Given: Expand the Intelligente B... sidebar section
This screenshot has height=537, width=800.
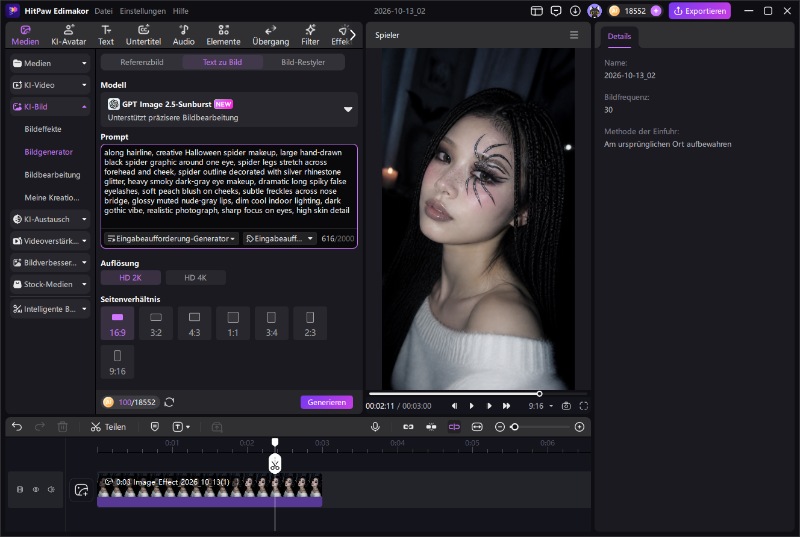Looking at the screenshot, I should (50, 309).
